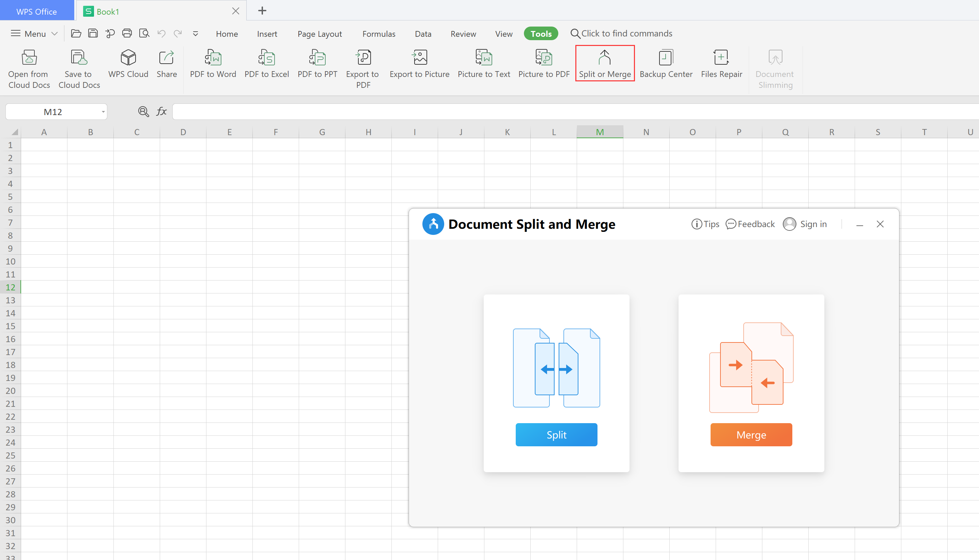
Task: Click the Files Repair icon
Action: (721, 58)
